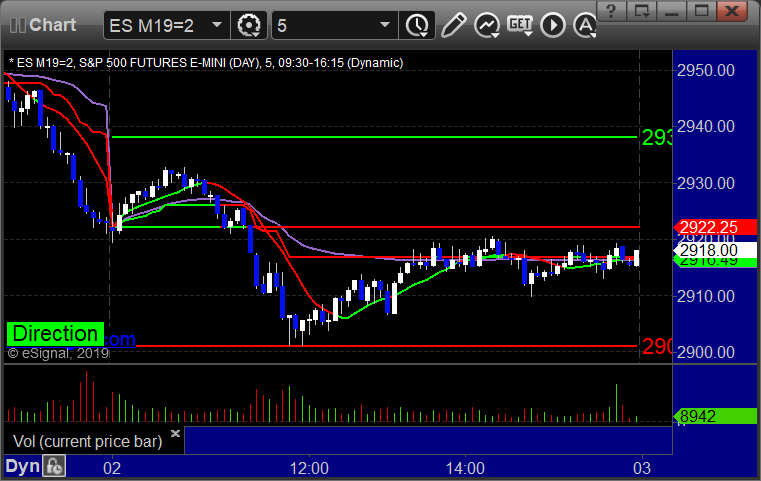This screenshot has width=761, height=481.
Task: Minimize the chart window
Action: pyautogui.click(x=672, y=11)
